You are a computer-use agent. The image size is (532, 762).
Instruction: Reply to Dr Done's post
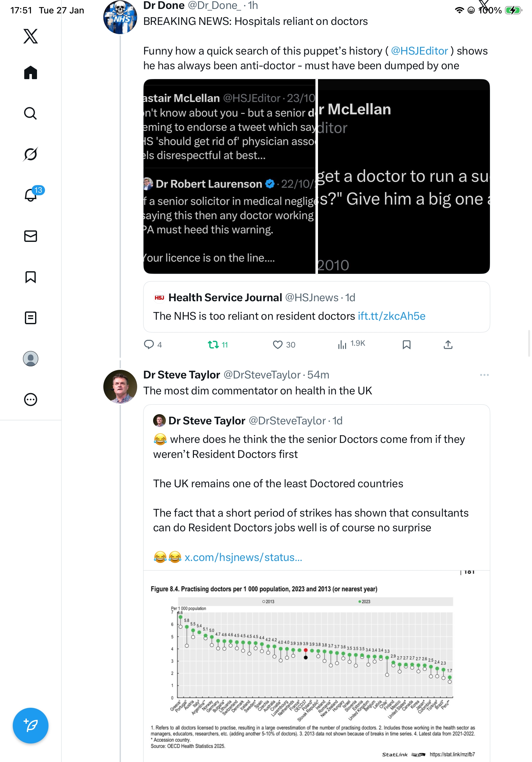149,345
